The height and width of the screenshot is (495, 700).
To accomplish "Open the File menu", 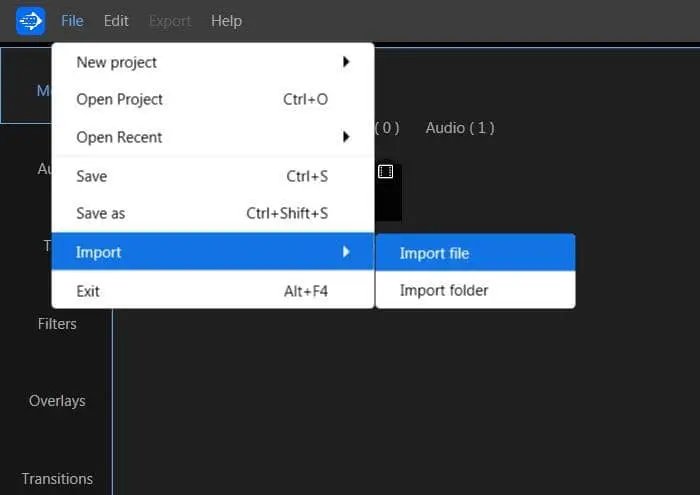I will pos(72,20).
